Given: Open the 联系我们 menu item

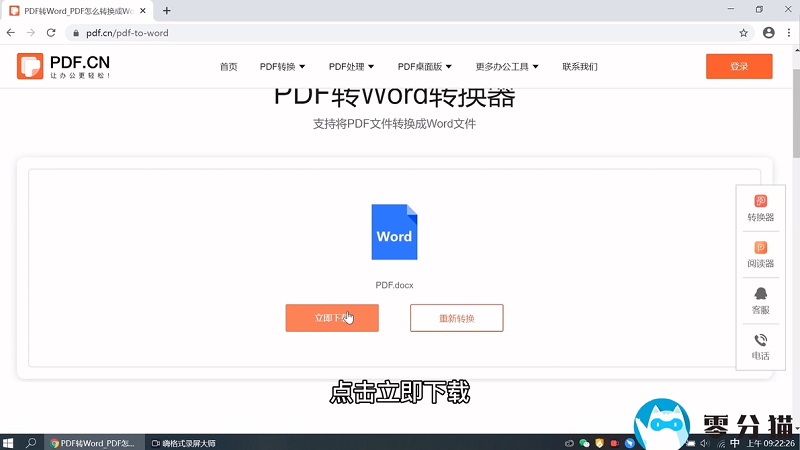Looking at the screenshot, I should tap(579, 67).
